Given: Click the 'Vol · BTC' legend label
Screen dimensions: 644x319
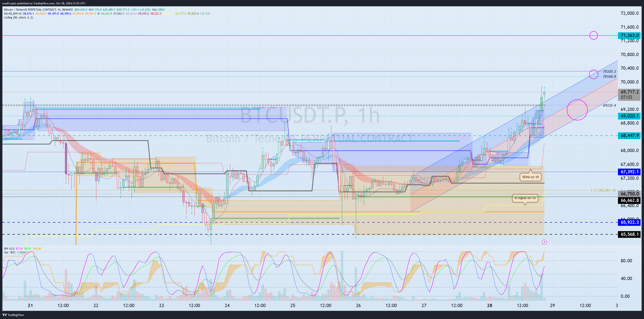Looking at the screenshot, I should point(10,252).
